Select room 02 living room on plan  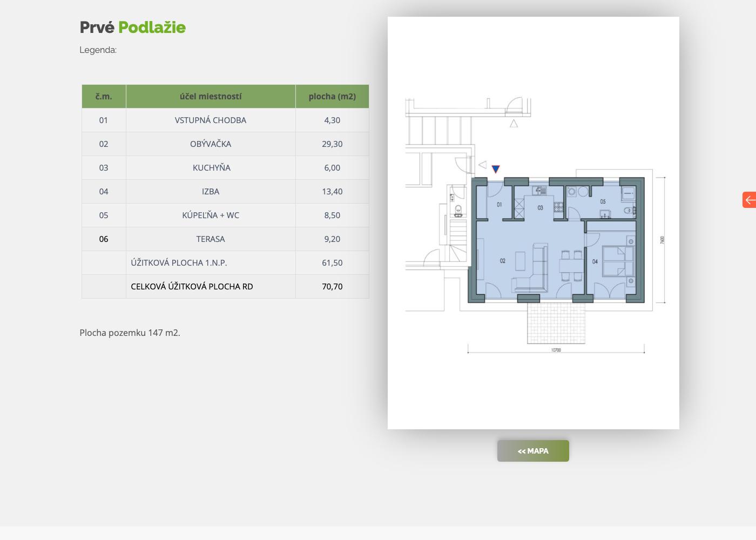503,261
